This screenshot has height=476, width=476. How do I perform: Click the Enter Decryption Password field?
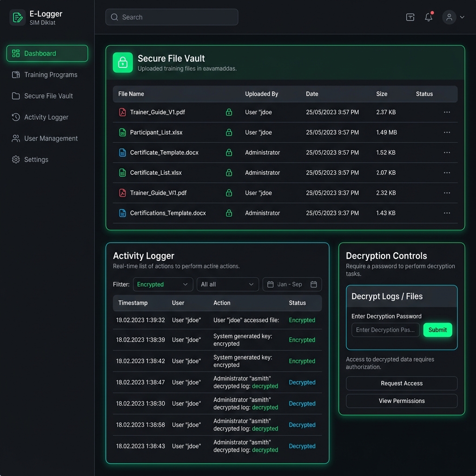(385, 330)
